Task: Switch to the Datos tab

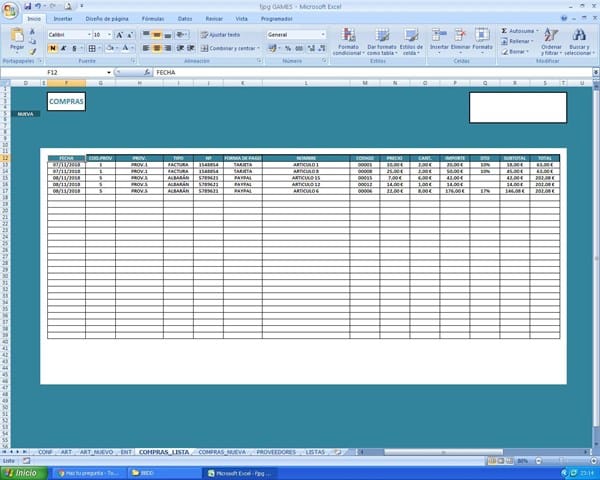Action: click(185, 18)
